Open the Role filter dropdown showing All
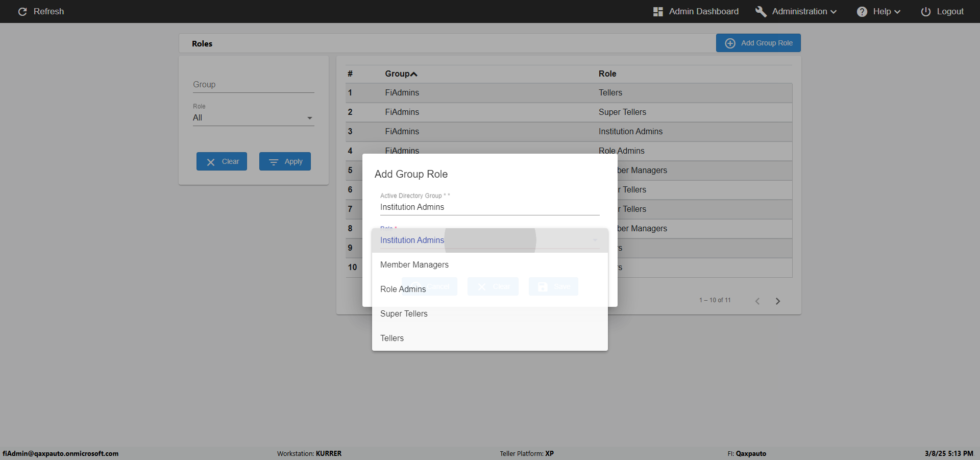Image resolution: width=980 pixels, height=460 pixels. 253,118
